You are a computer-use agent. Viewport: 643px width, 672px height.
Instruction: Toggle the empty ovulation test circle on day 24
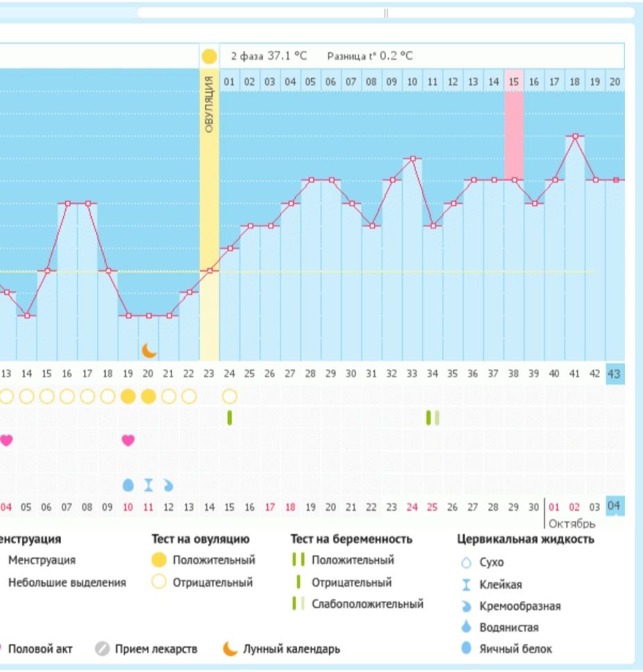(x=230, y=396)
